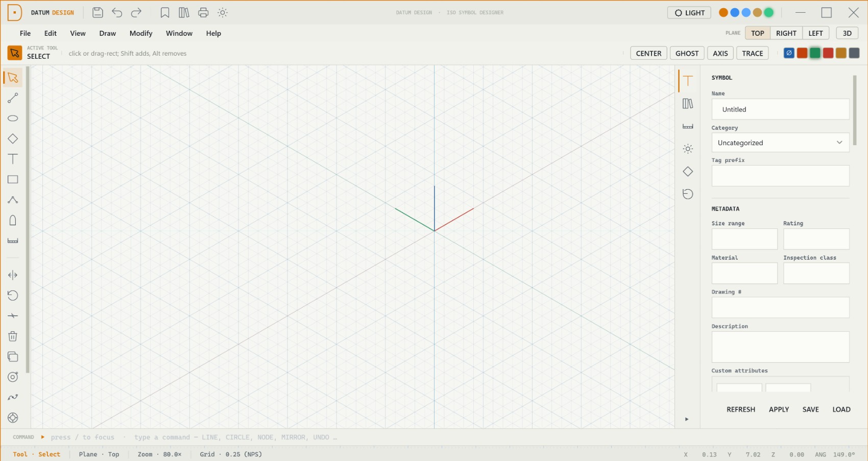Click the Mirror tool icon

point(13,275)
